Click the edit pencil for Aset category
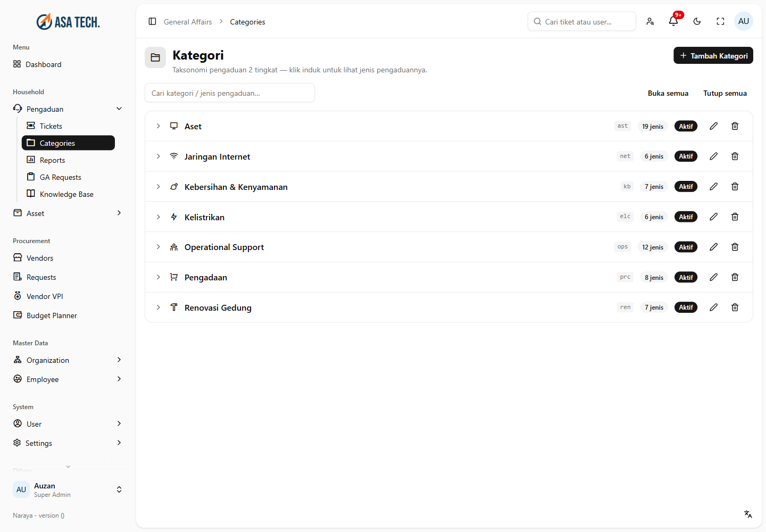Image resolution: width=766 pixels, height=532 pixels. [x=713, y=126]
